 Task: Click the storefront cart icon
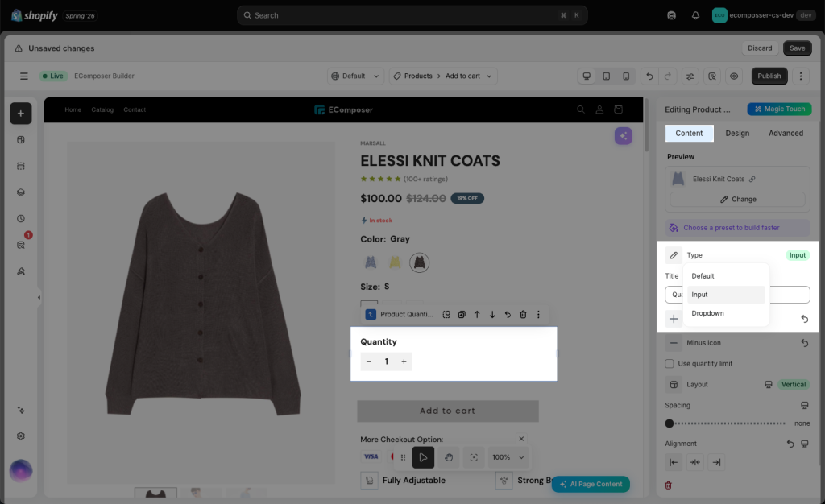[x=618, y=109]
